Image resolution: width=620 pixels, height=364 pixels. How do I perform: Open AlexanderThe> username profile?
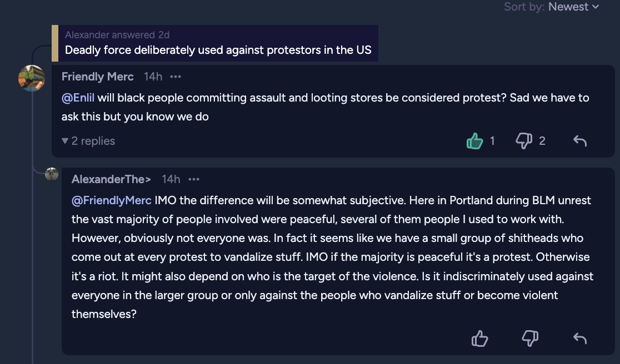pyautogui.click(x=111, y=179)
